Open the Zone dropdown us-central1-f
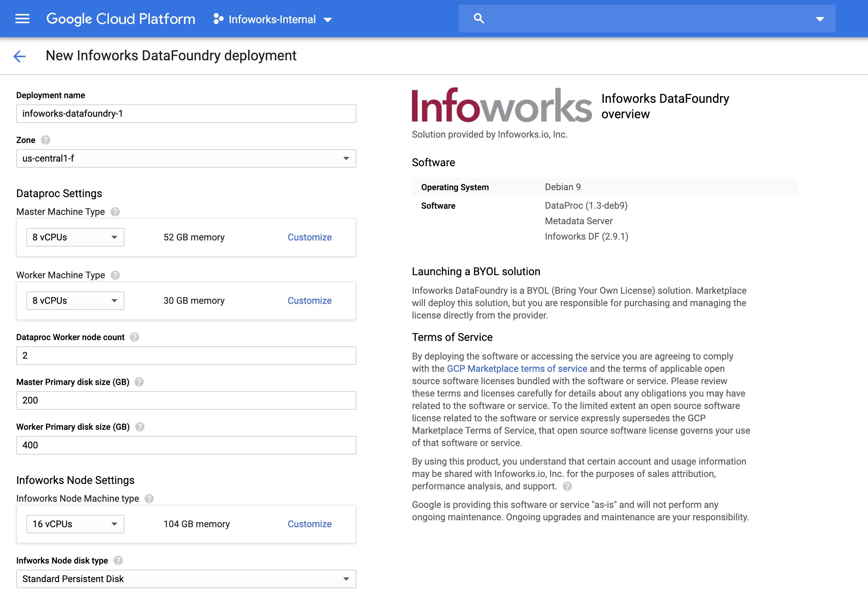 (186, 158)
